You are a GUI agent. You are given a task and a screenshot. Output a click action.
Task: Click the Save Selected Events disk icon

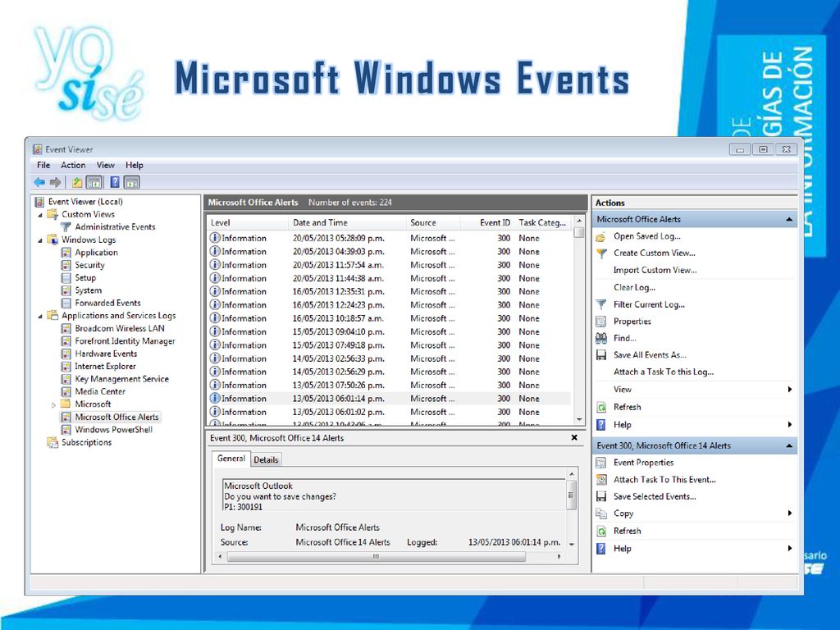point(601,496)
